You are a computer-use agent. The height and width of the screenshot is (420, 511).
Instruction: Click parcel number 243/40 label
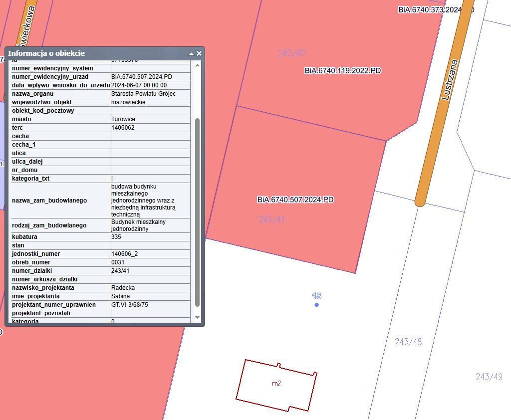(x=291, y=53)
